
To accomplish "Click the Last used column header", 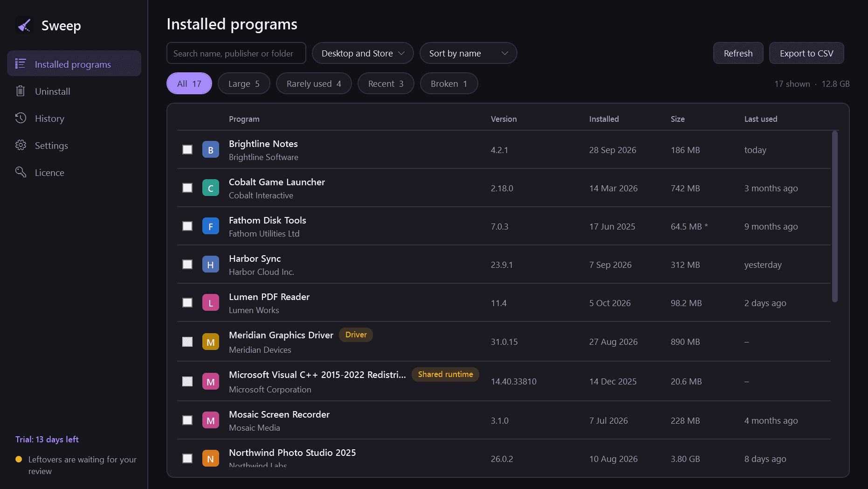I will point(761,119).
